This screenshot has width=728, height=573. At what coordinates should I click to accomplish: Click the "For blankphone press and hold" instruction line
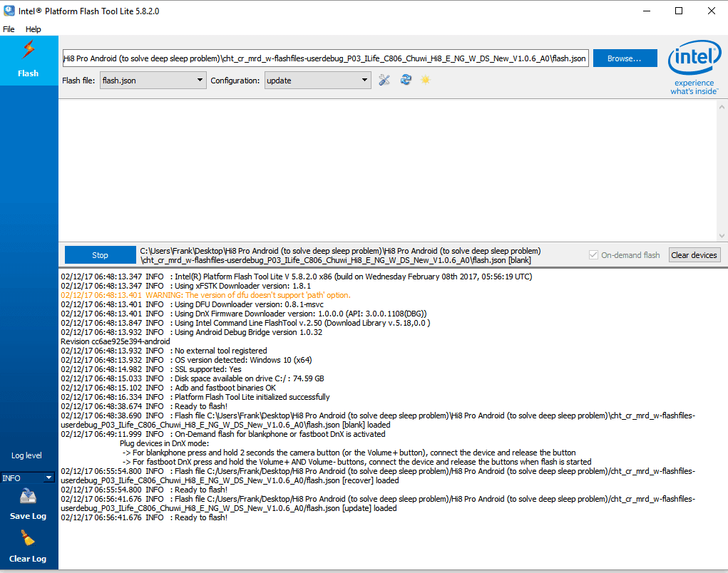pos(349,453)
